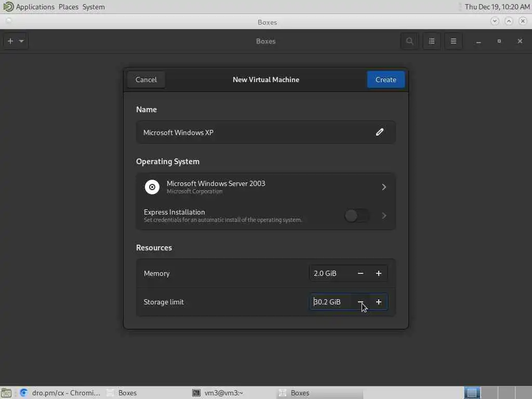This screenshot has width=532, height=399.
Task: Click the Resources heading
Action: (154, 247)
